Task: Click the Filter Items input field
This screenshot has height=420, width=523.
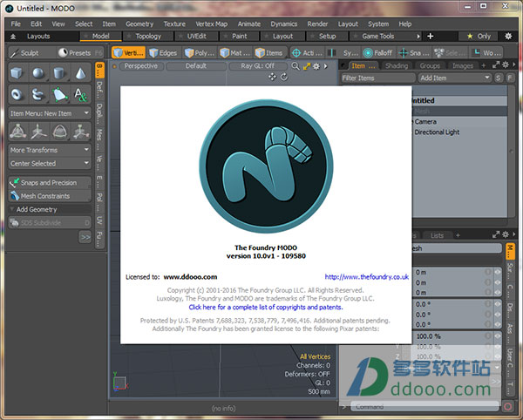Action: [378, 78]
